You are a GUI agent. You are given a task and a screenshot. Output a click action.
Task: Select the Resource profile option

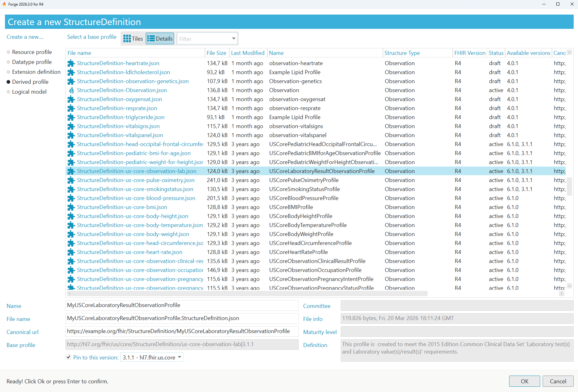tap(29, 52)
